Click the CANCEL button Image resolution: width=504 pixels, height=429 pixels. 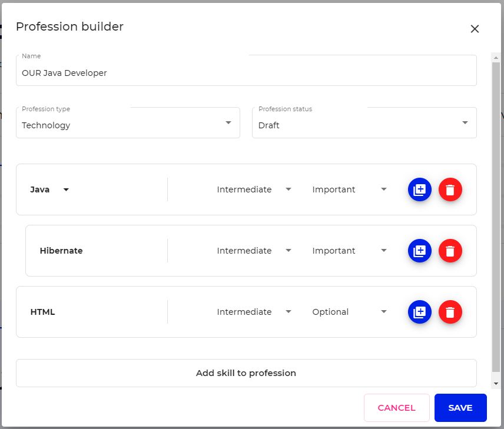[x=396, y=408]
